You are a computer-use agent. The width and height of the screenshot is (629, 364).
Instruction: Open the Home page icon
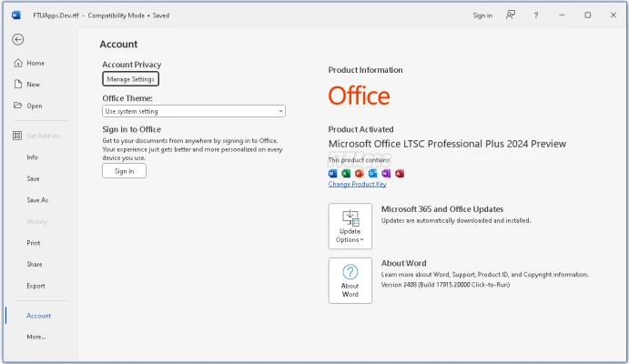coord(18,63)
